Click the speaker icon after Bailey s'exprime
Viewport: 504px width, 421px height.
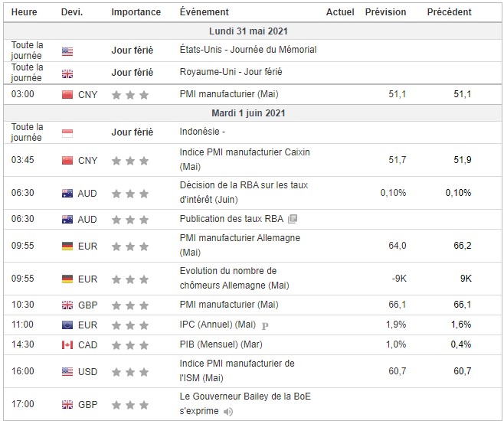tap(226, 411)
